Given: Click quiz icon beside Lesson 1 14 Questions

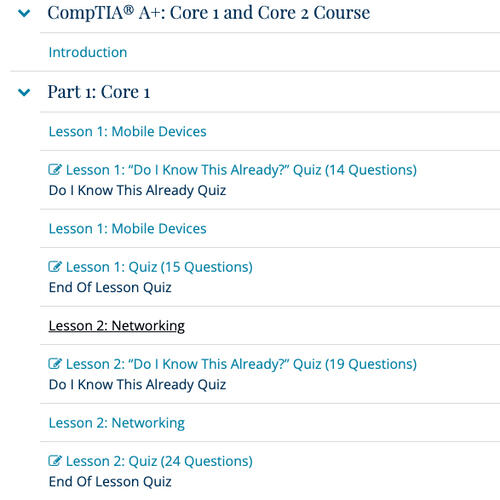Looking at the screenshot, I should [55, 169].
